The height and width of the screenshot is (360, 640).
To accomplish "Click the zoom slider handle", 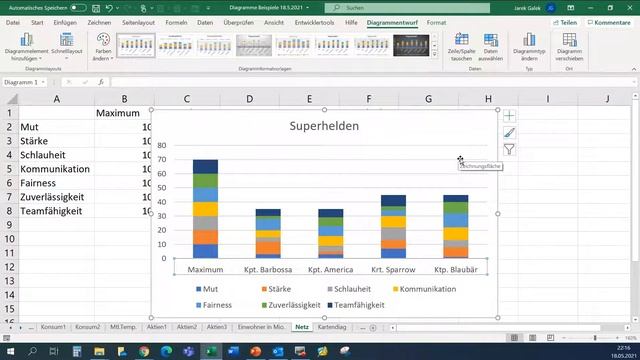I will coord(595,338).
